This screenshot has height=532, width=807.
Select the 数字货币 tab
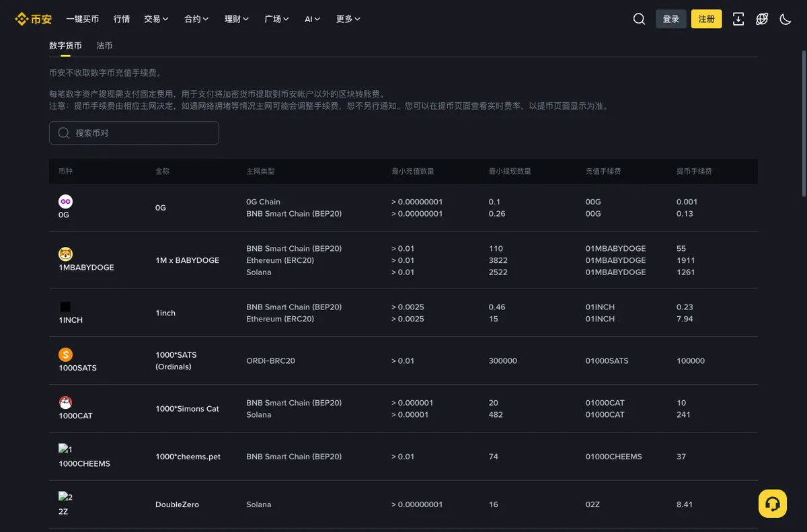point(65,46)
